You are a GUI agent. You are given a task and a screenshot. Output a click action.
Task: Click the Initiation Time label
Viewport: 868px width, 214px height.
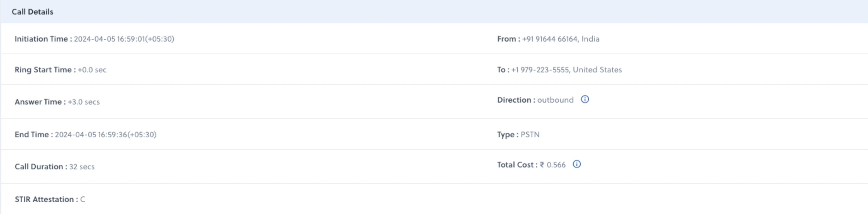(x=43, y=39)
